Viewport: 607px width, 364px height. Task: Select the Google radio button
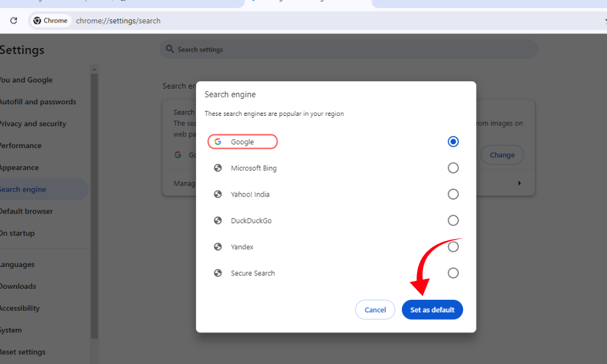click(453, 141)
